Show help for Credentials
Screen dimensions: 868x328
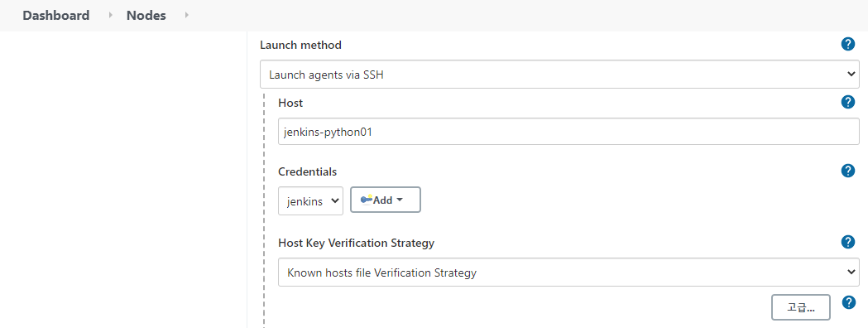click(x=847, y=171)
